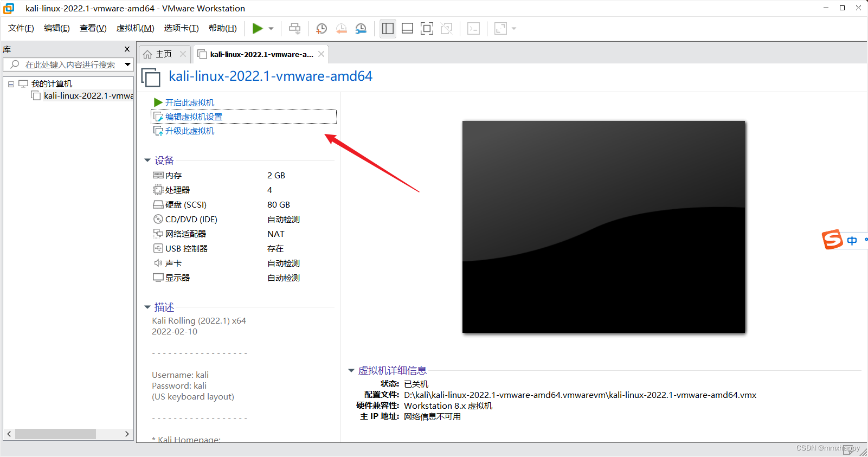Select 我的计算机 in library tree
This screenshot has width=868, height=457.
tap(52, 84)
